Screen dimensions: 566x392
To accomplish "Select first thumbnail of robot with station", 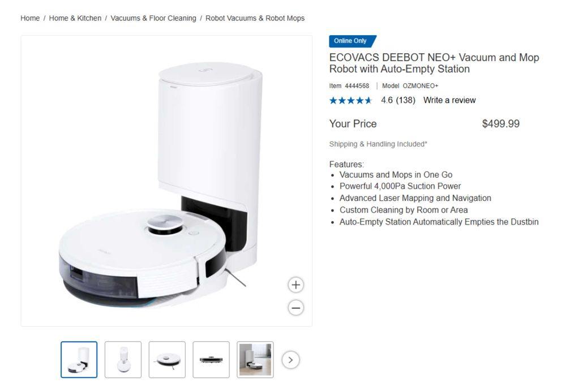I will point(79,360).
